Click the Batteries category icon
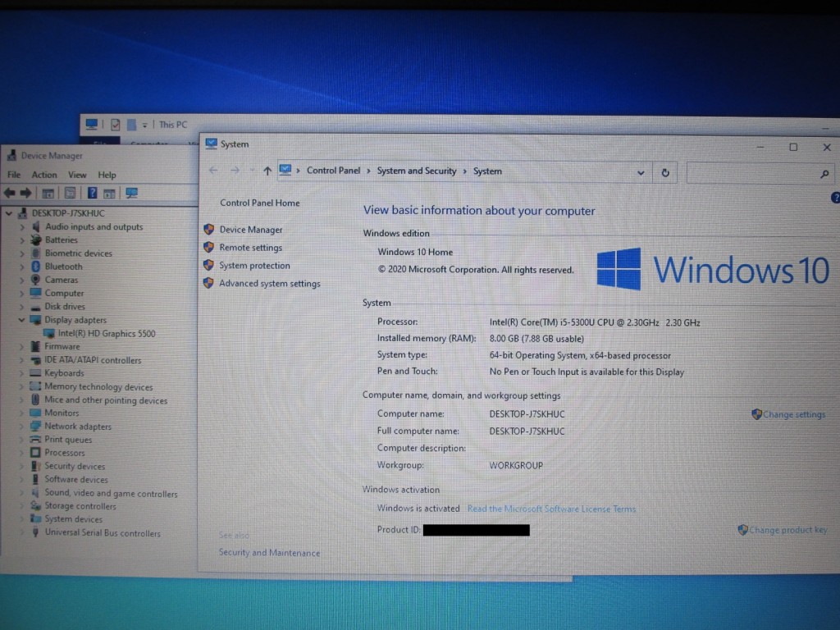This screenshot has height=630, width=840. [x=36, y=240]
